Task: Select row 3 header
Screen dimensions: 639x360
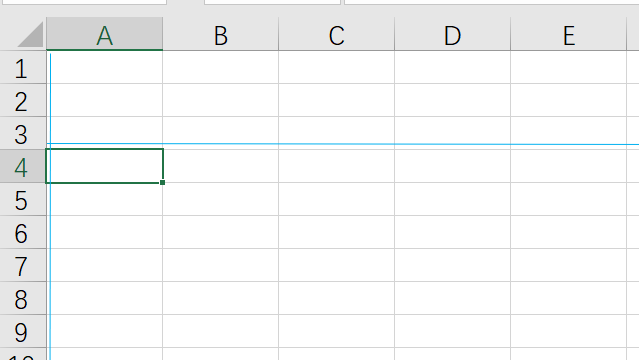Action: click(x=23, y=134)
